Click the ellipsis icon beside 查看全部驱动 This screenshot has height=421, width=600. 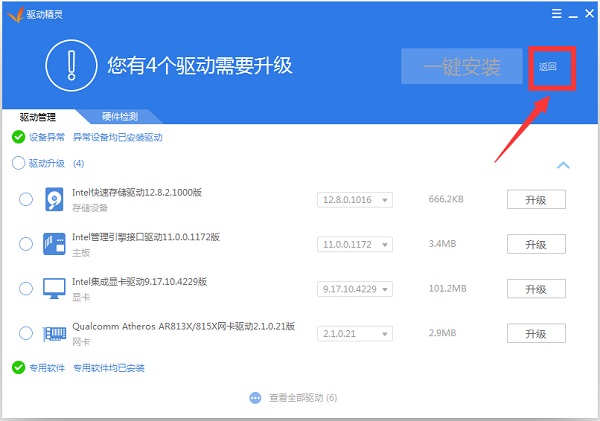[x=256, y=397]
